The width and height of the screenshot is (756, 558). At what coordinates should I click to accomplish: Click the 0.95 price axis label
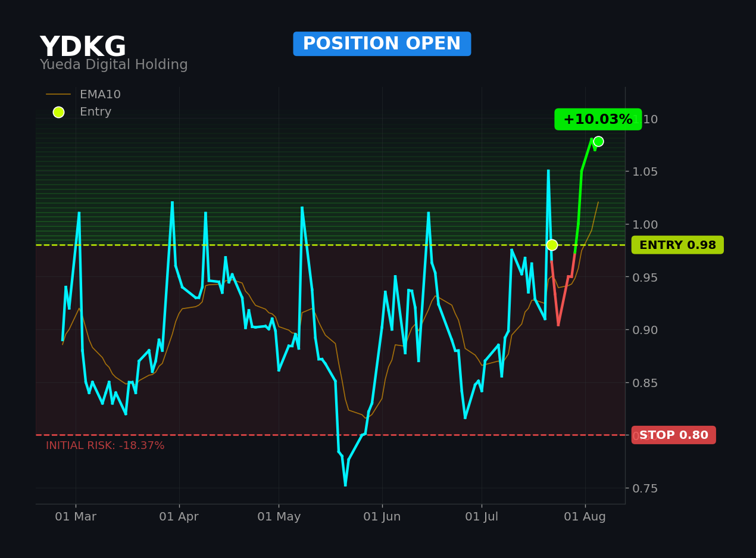click(645, 277)
